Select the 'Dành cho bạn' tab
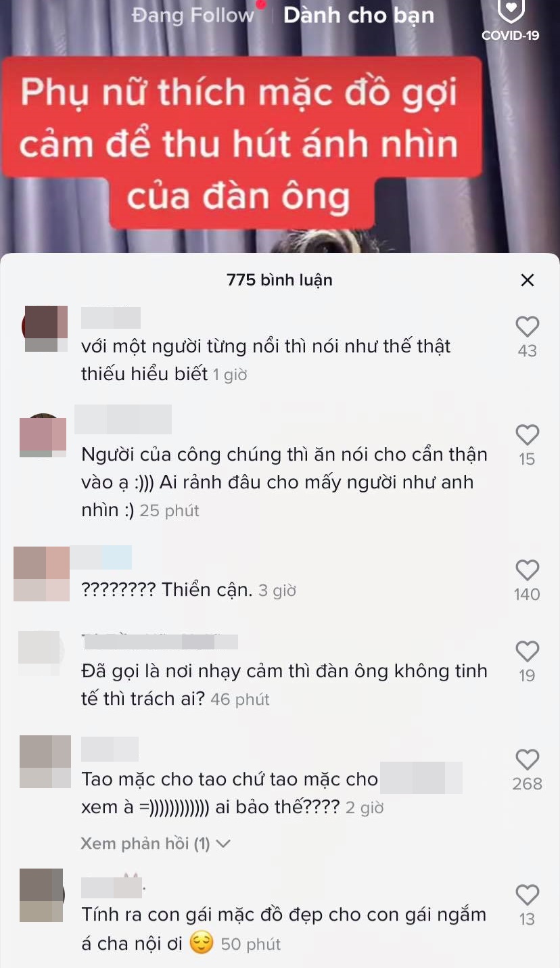 pyautogui.click(x=358, y=15)
